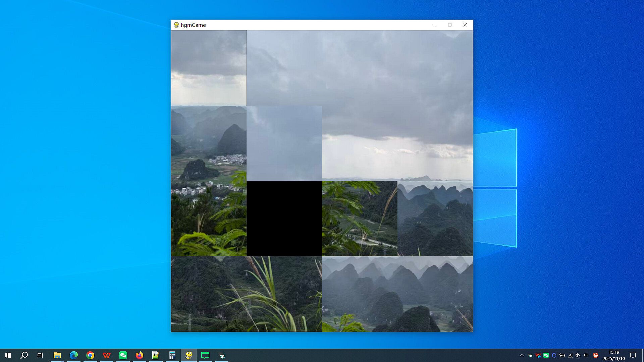This screenshot has width=644, height=362.
Task: Open Firefox from the taskbar
Action: coord(140,355)
